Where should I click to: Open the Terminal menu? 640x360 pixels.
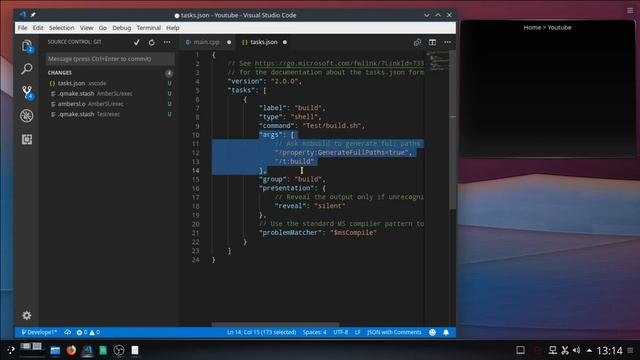pyautogui.click(x=149, y=28)
